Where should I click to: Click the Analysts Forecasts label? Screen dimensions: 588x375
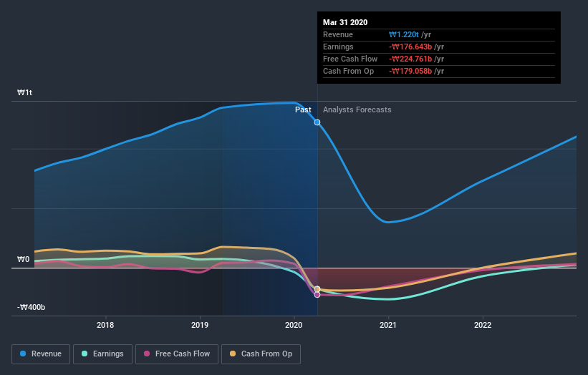click(357, 109)
